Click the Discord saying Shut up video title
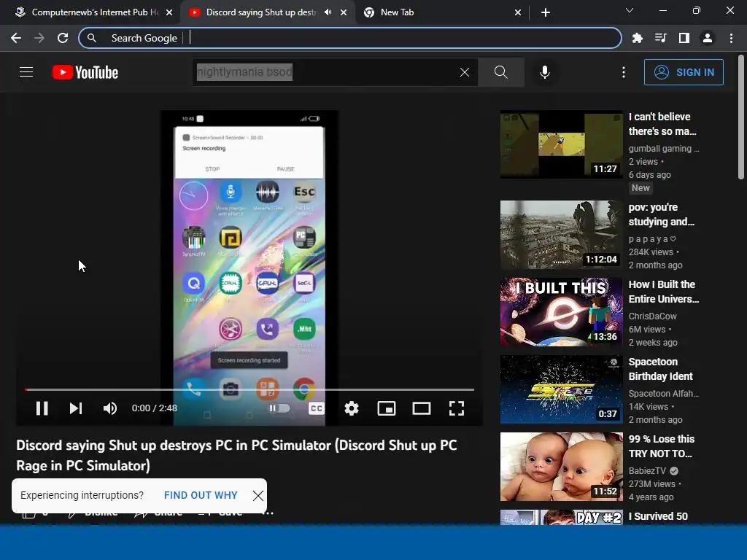 pyautogui.click(x=237, y=455)
